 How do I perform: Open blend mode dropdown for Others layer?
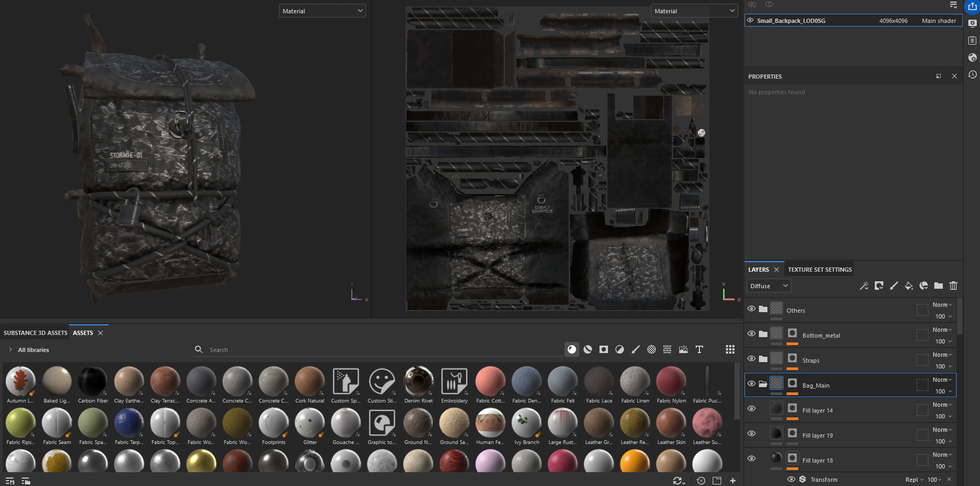(942, 305)
